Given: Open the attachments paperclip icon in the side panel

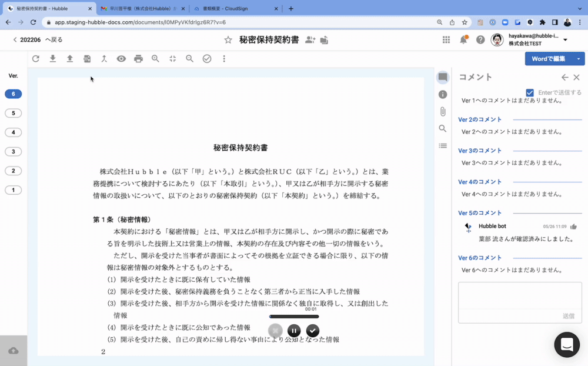Looking at the screenshot, I should (443, 111).
